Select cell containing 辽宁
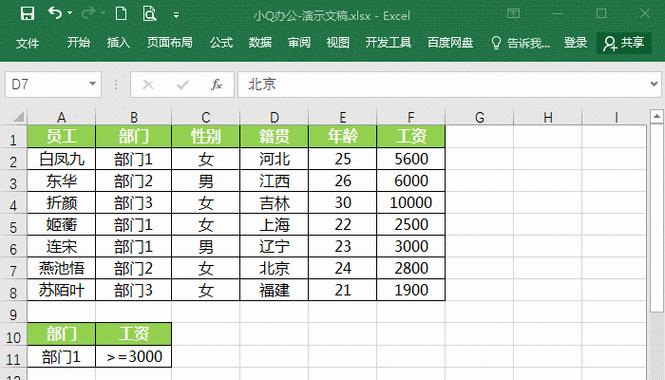The image size is (665, 380). 274,246
